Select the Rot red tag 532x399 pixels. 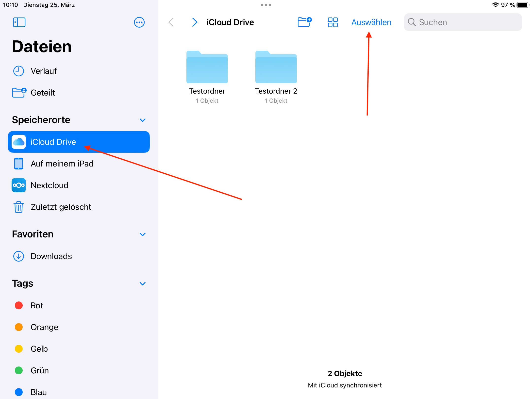click(37, 305)
